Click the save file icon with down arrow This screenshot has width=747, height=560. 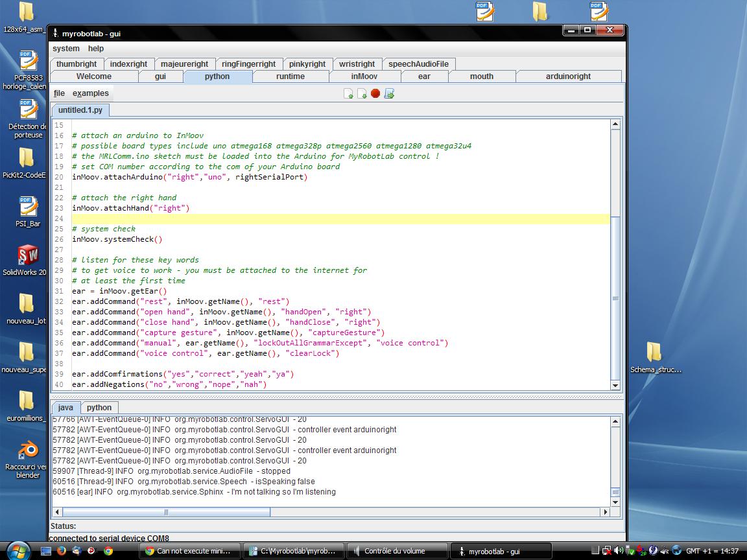(362, 94)
